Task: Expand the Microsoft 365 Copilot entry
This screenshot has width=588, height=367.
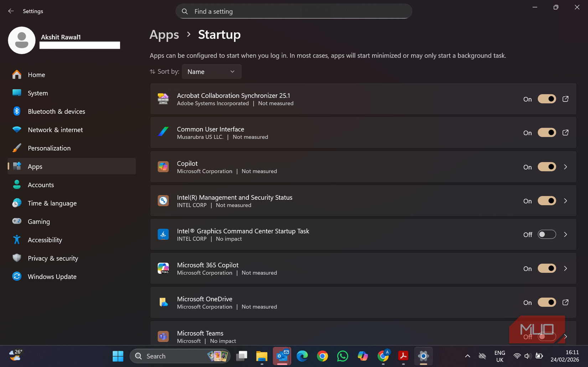Action: point(565,268)
